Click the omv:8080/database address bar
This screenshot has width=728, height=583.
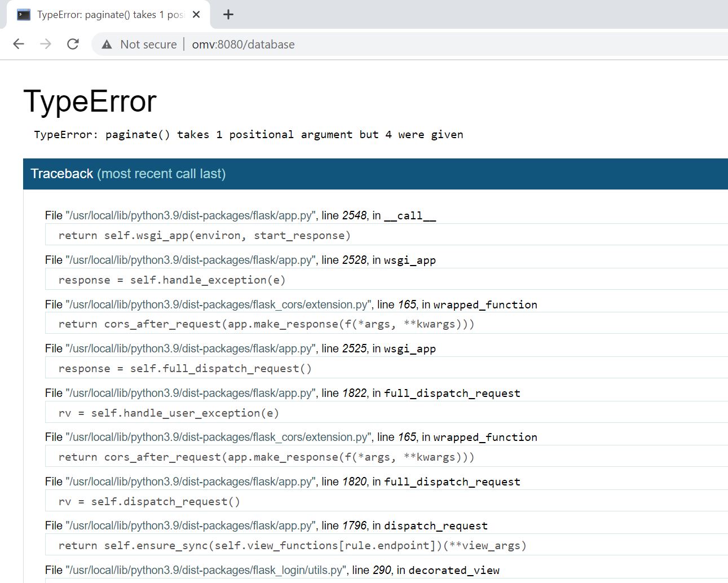tap(243, 45)
